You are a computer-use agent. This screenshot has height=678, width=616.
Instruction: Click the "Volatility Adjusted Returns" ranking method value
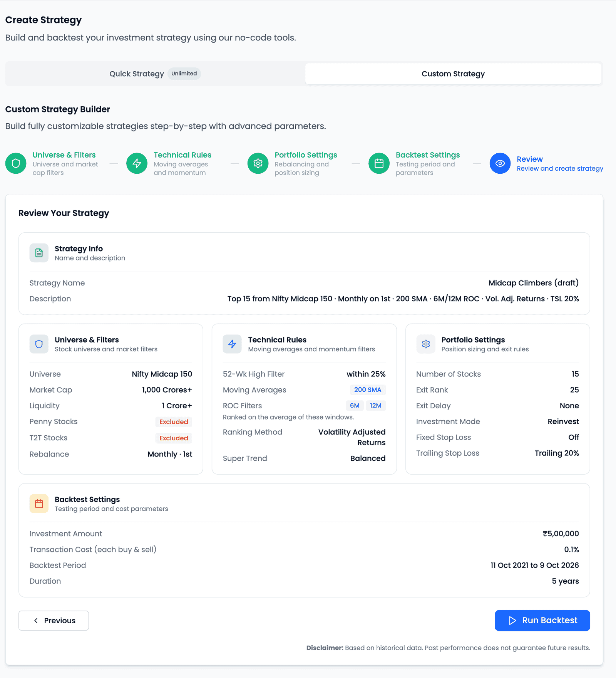pyautogui.click(x=352, y=437)
